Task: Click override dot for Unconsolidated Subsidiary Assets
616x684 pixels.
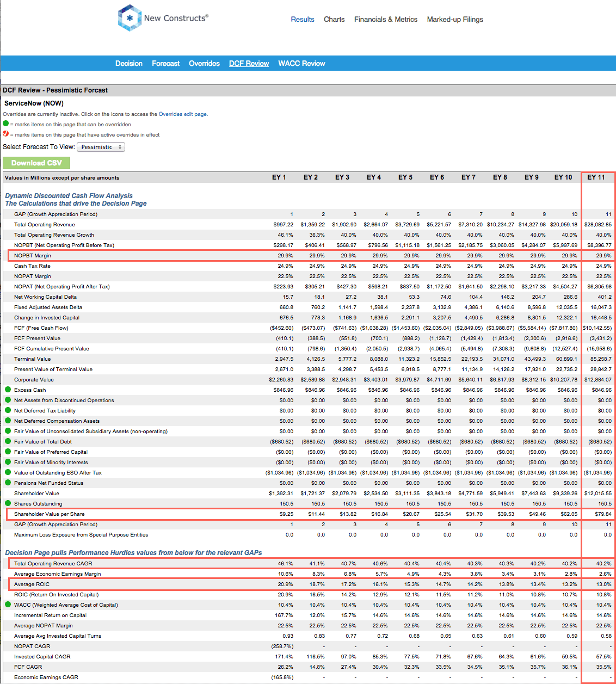Action: click(x=8, y=431)
